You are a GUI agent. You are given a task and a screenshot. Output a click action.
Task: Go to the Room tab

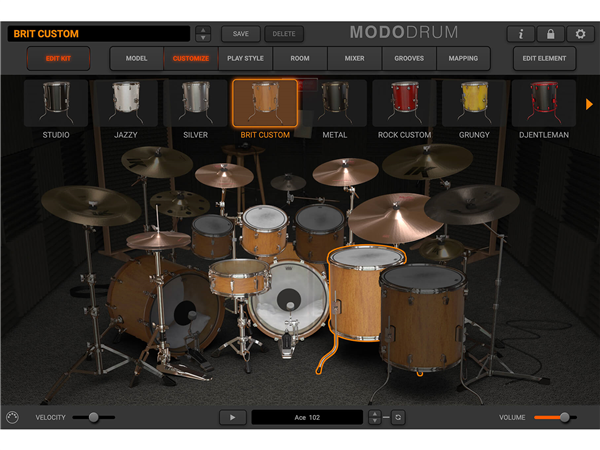point(300,58)
